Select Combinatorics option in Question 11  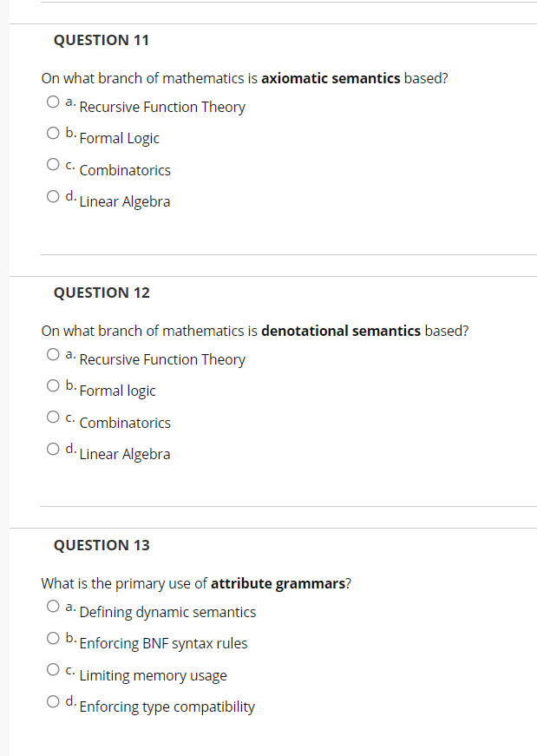point(53,164)
